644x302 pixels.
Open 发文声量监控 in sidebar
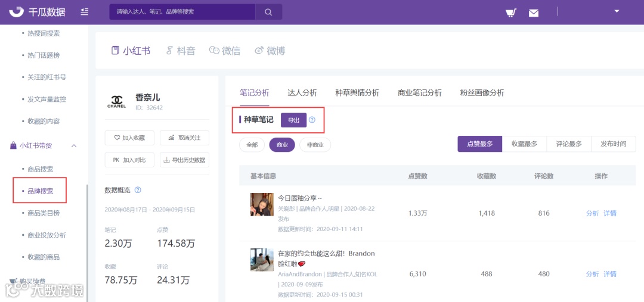tap(47, 99)
